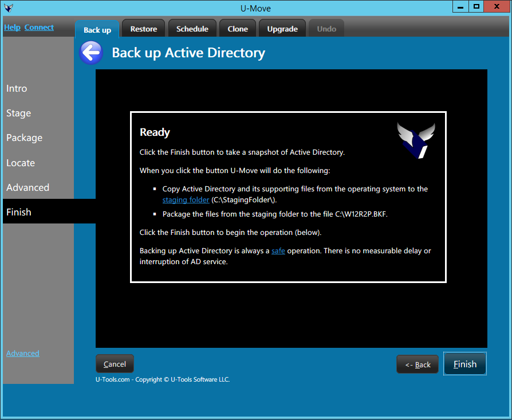This screenshot has height=420, width=512.
Task: Click the Advanced link at bottom left
Action: [x=23, y=354]
